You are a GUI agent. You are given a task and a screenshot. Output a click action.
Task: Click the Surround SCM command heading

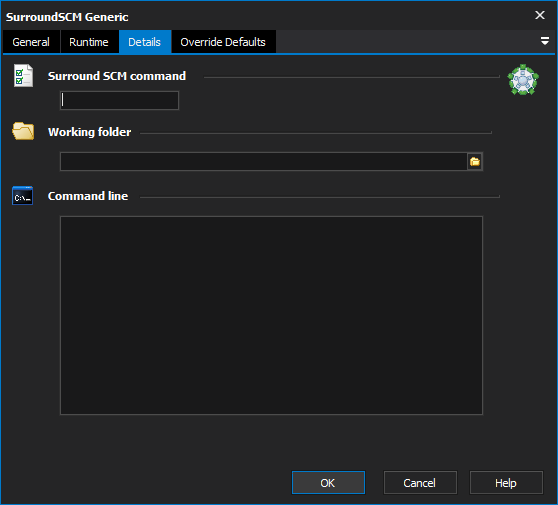[x=117, y=76]
